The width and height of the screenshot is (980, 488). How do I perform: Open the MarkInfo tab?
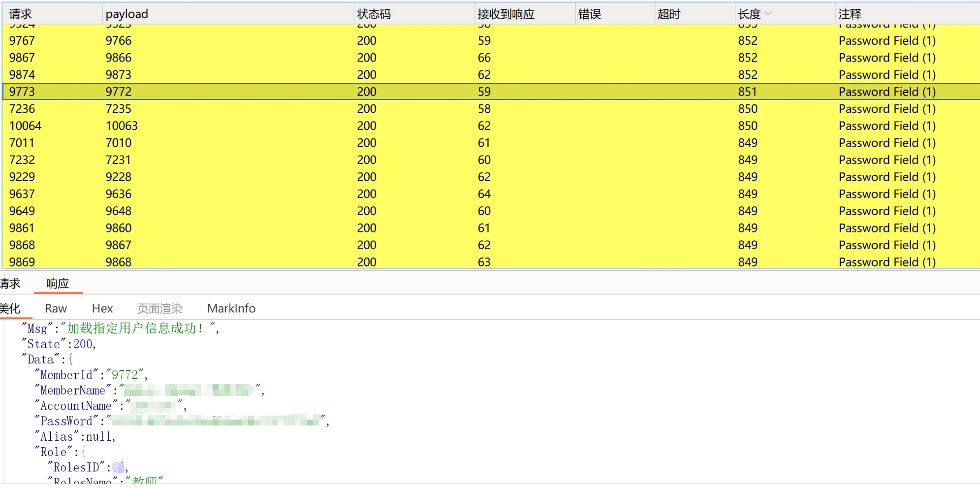(x=231, y=309)
